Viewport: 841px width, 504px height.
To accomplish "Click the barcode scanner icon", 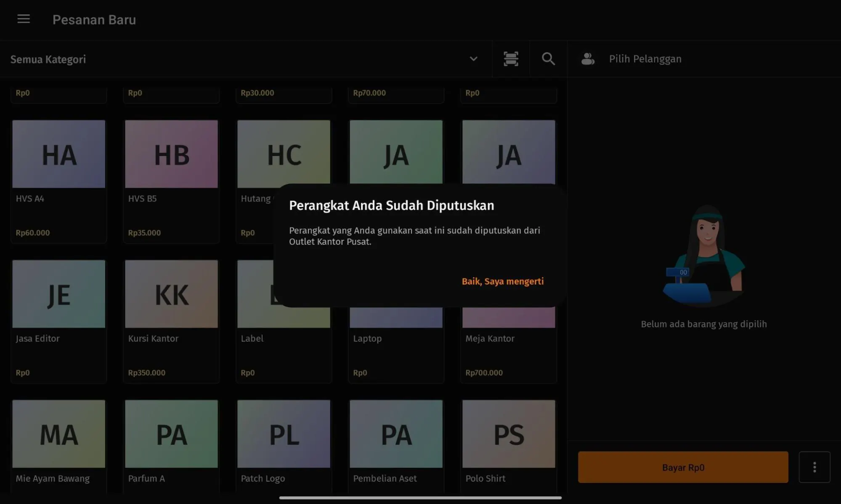I will coord(511,59).
